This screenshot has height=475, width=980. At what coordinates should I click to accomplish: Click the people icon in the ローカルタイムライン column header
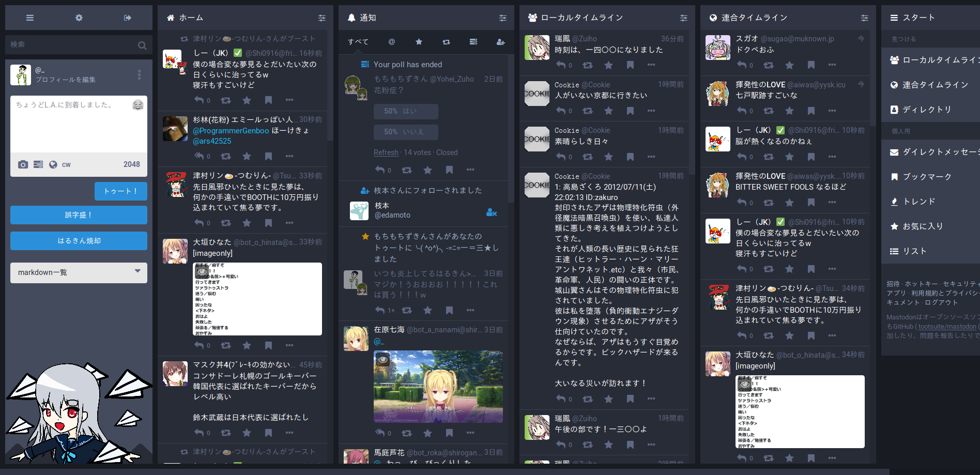(x=532, y=18)
